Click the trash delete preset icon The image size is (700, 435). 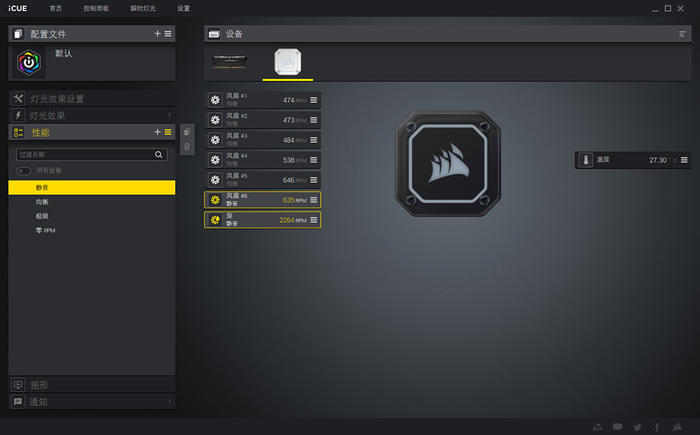click(187, 146)
